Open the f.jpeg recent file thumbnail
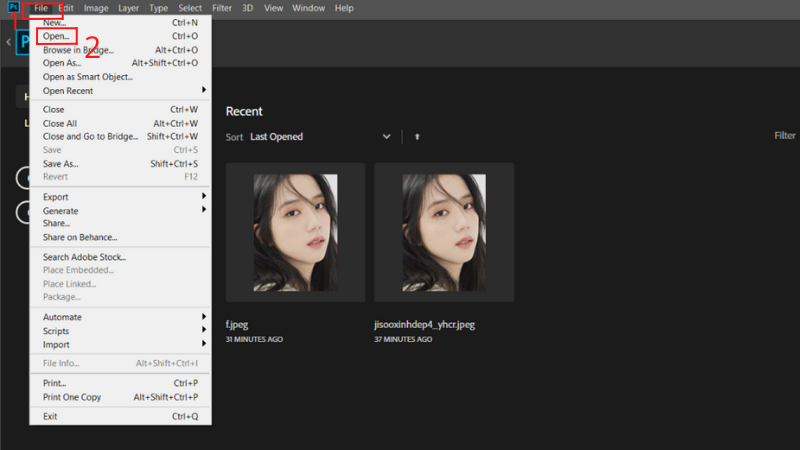 (296, 232)
